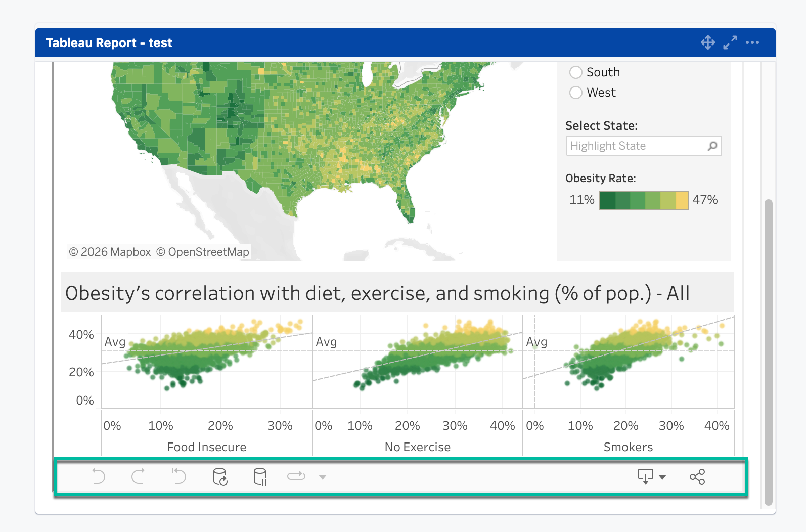Click the move widget crosshair icon
806x532 pixels.
[x=708, y=42]
